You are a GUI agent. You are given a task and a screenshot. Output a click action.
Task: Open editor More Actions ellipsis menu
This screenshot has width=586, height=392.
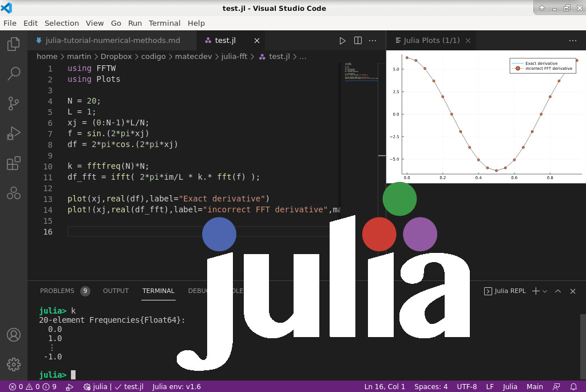point(373,41)
